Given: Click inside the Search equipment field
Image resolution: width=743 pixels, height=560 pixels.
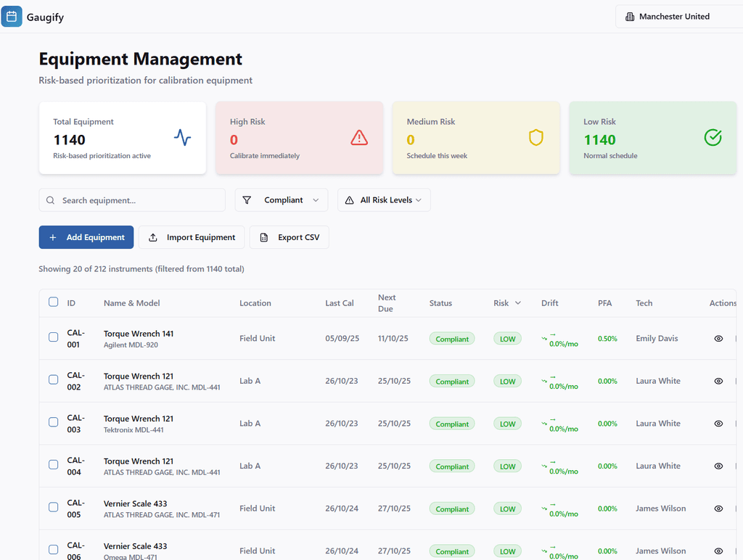Looking at the screenshot, I should click(x=131, y=199).
